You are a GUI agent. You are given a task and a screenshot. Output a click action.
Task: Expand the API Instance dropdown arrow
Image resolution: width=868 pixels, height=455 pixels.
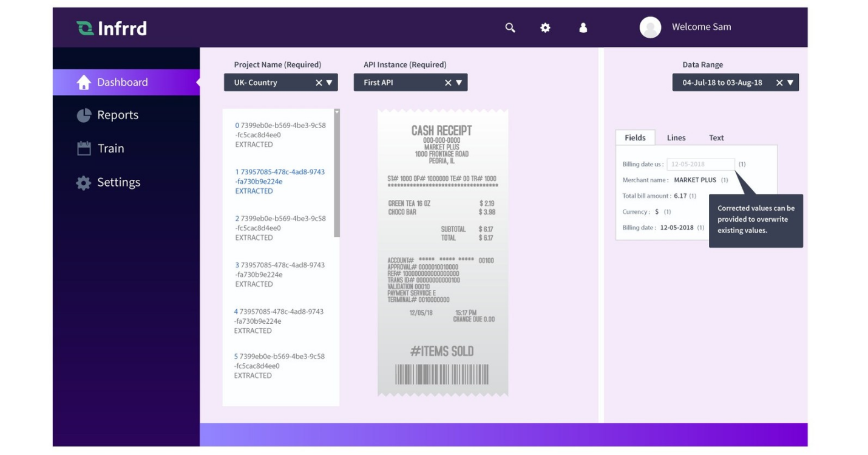[x=459, y=83]
